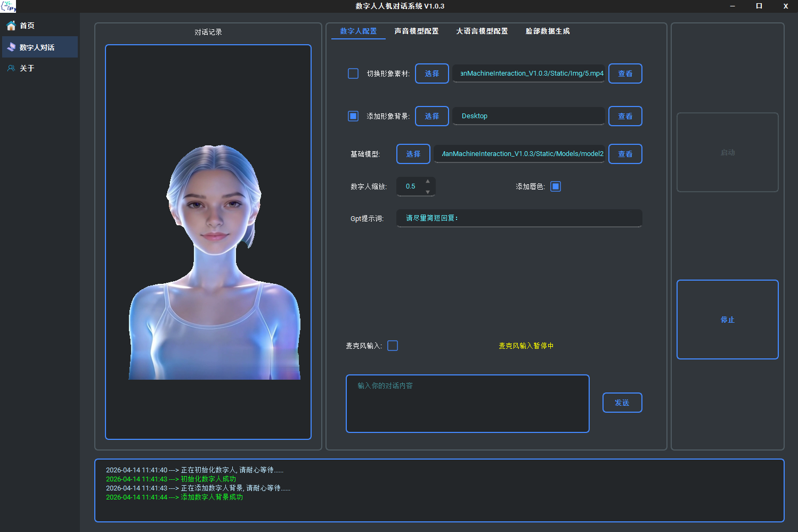Click 选择 button for 基础模型
The height and width of the screenshot is (532, 798).
(x=413, y=154)
